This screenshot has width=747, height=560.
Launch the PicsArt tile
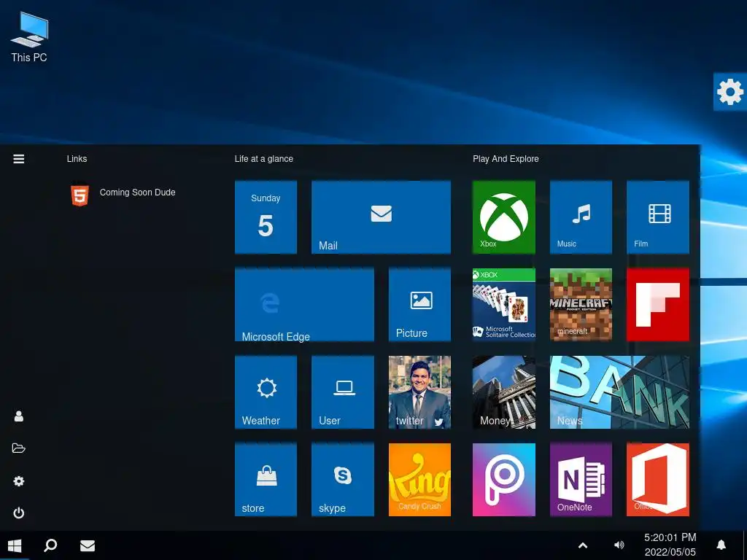[x=503, y=480]
